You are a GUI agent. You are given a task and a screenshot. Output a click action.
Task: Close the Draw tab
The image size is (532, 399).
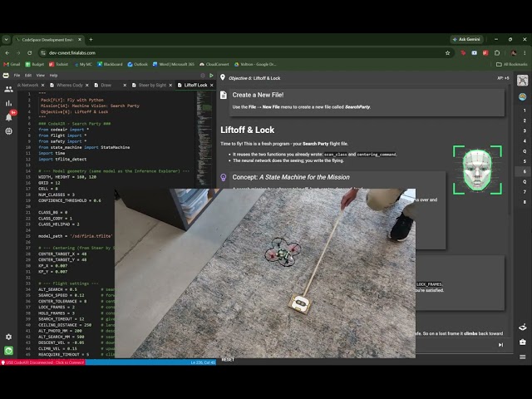[x=125, y=85]
